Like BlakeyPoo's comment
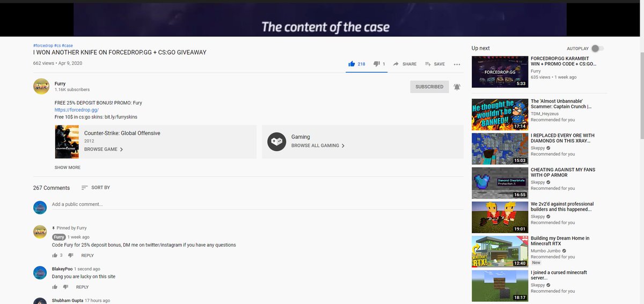The width and height of the screenshot is (644, 304). (55, 287)
